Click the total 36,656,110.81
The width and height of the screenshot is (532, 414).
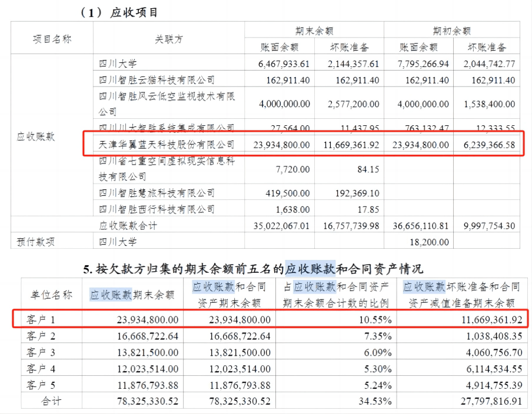click(421, 226)
